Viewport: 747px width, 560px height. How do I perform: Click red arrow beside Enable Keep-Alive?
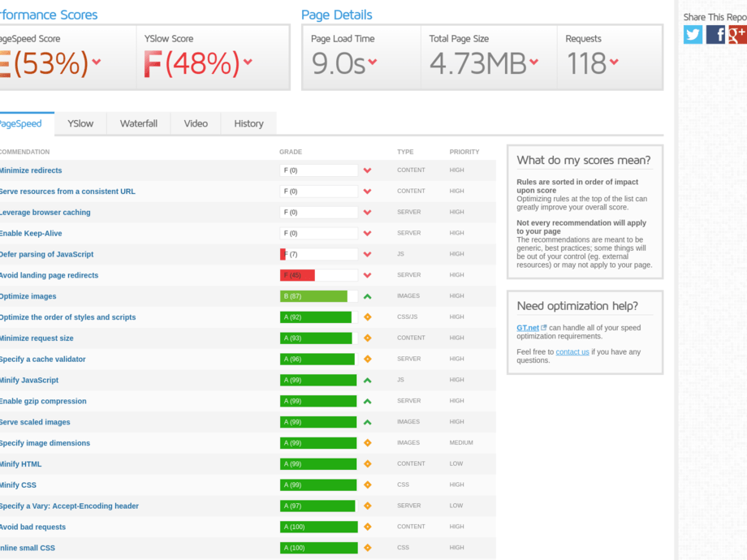pyautogui.click(x=367, y=234)
